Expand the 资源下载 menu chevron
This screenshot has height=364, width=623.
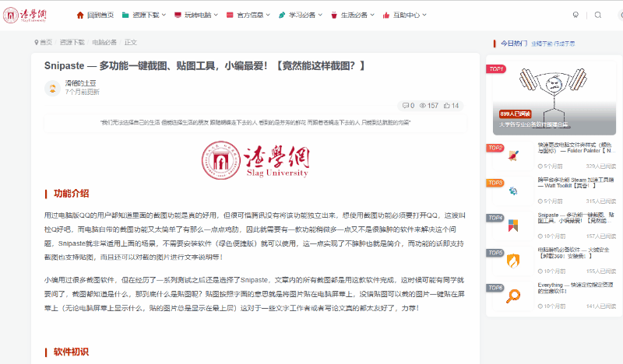[x=164, y=15]
